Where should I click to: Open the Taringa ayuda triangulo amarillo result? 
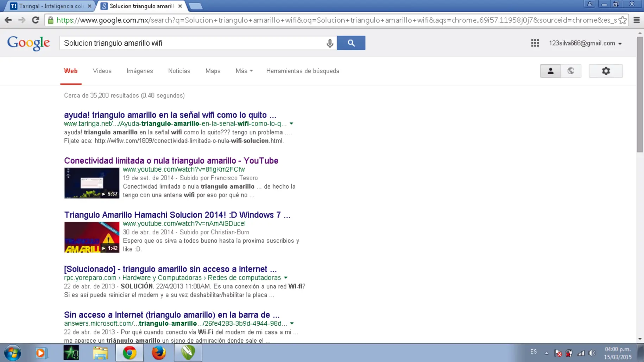pos(170,115)
